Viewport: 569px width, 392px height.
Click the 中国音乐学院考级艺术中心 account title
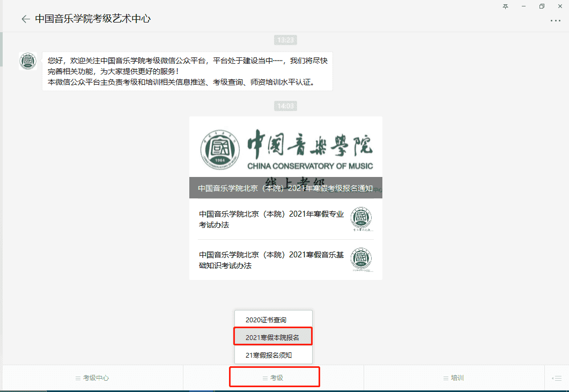click(x=93, y=19)
